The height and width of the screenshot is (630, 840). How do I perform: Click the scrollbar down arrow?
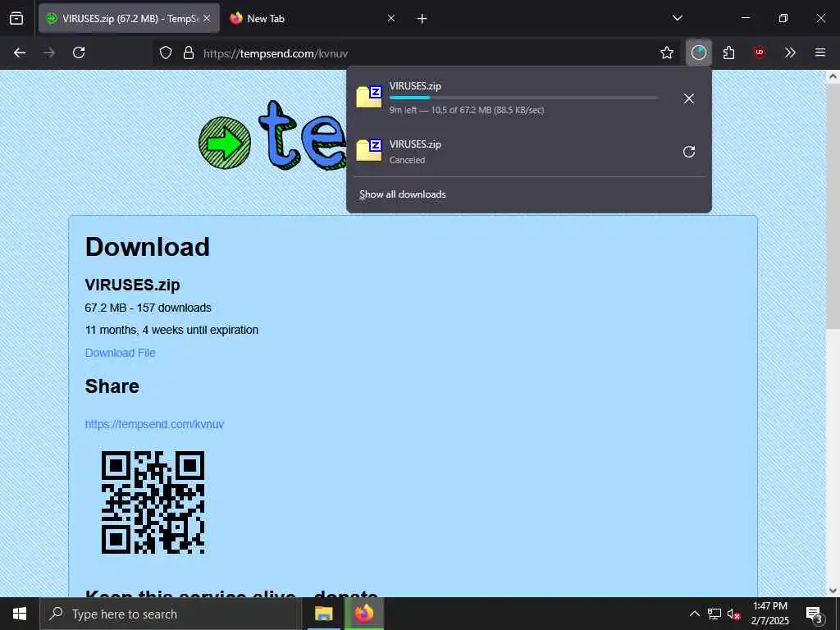pyautogui.click(x=833, y=591)
